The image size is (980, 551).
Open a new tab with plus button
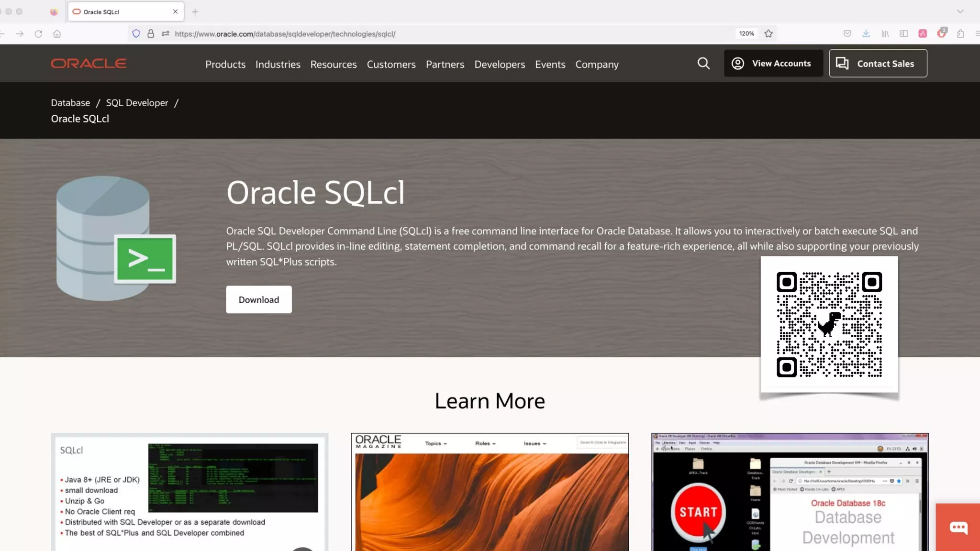(x=195, y=12)
